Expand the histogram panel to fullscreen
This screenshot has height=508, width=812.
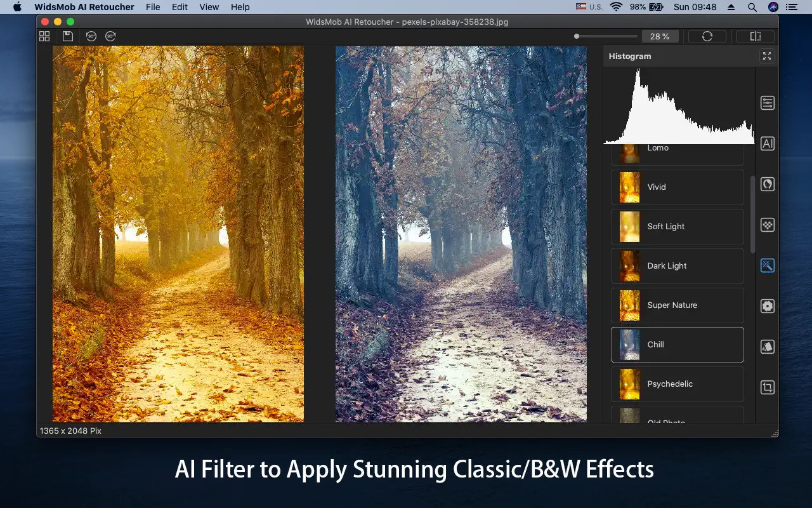point(767,57)
